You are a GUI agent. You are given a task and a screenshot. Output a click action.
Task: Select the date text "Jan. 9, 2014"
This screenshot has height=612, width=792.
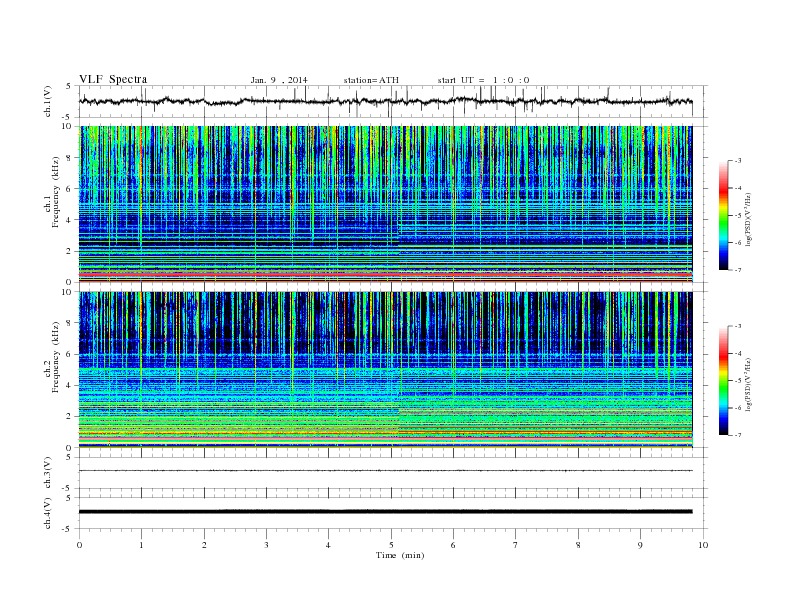pyautogui.click(x=279, y=80)
